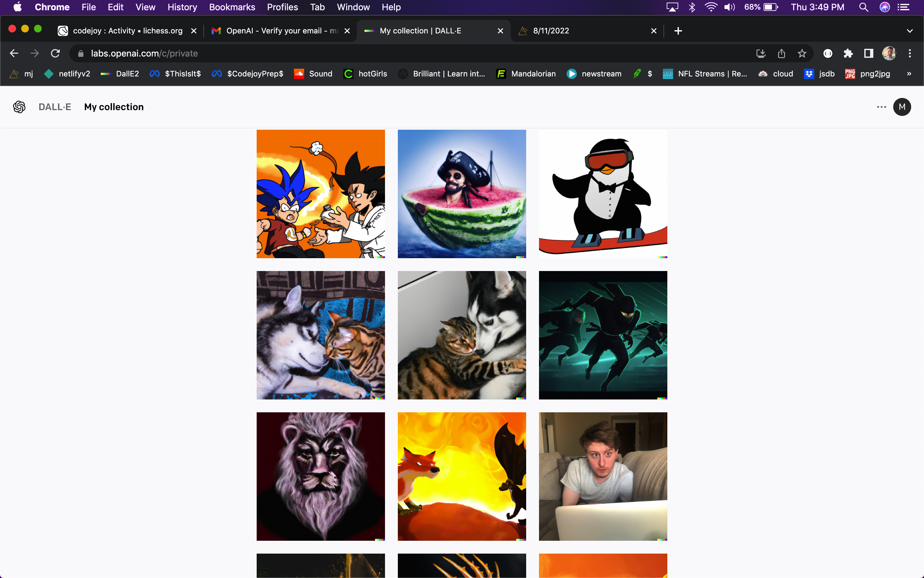This screenshot has width=924, height=578.
Task: Open a new browser tab
Action: pos(678,31)
